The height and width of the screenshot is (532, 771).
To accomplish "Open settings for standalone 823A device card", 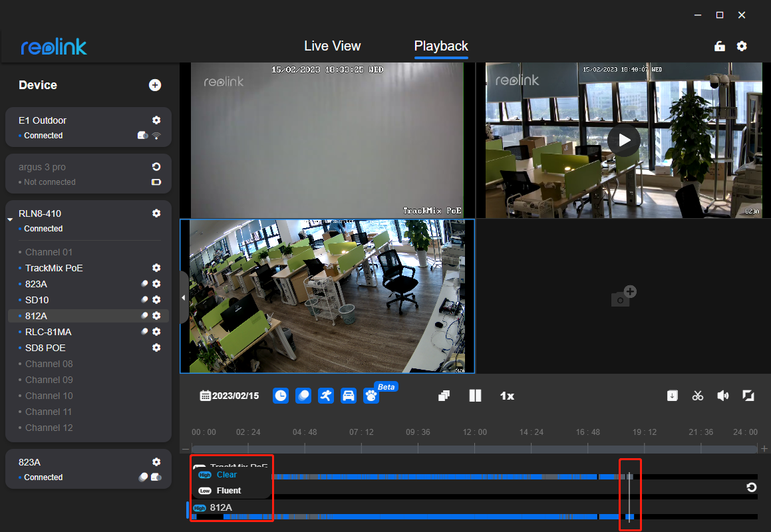I will tap(156, 462).
